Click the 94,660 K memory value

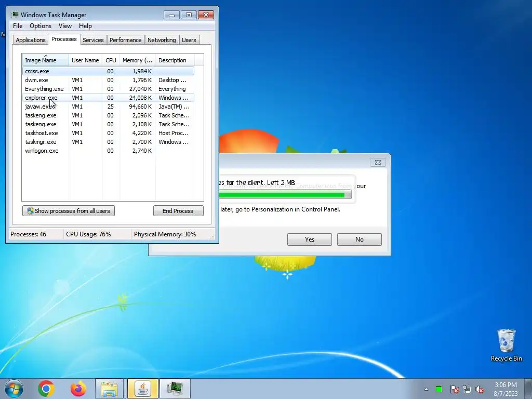pos(140,107)
